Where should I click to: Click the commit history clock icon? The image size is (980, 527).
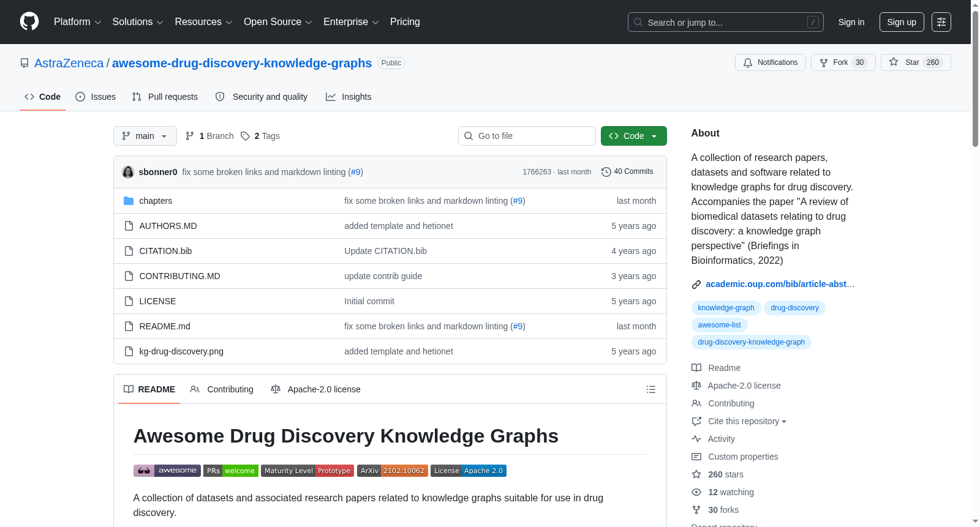(606, 172)
